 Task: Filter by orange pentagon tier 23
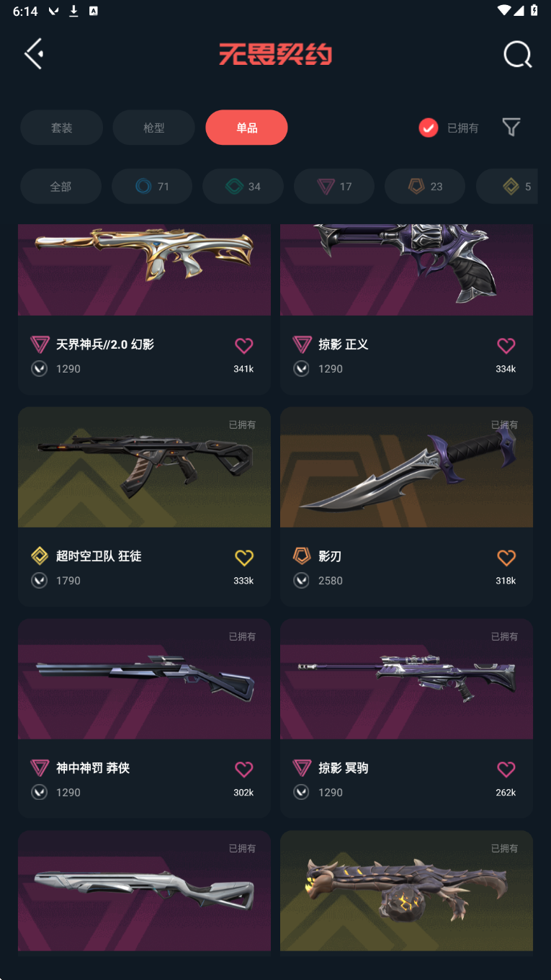pyautogui.click(x=425, y=187)
